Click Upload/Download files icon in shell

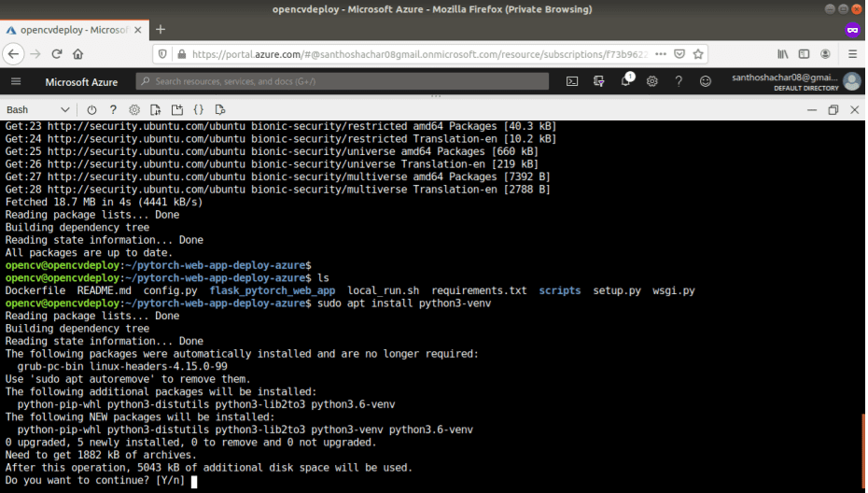click(156, 109)
